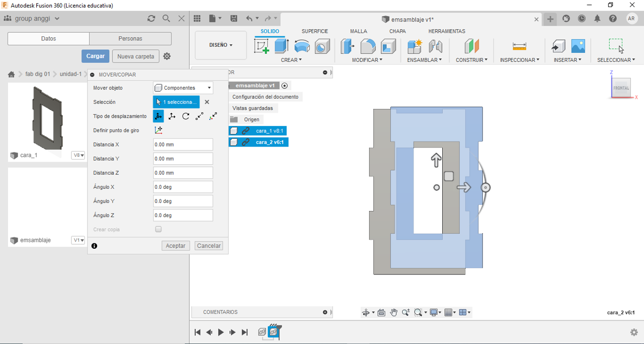The height and width of the screenshot is (344, 644).
Task: Click the Ángulo Z input field
Action: [x=183, y=215]
